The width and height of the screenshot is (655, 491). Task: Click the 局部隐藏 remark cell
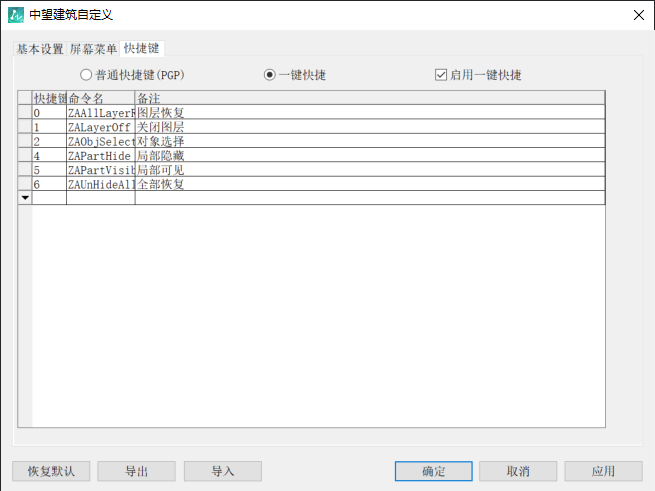[x=369, y=156]
